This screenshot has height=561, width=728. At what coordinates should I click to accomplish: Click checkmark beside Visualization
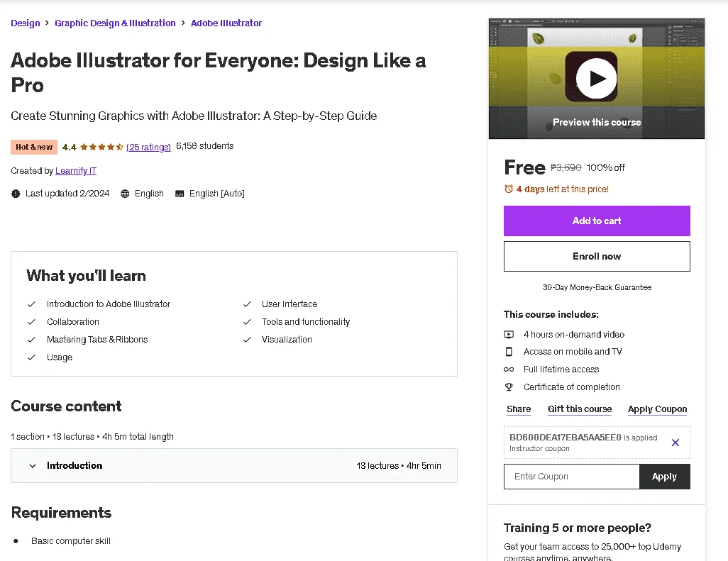pos(247,340)
